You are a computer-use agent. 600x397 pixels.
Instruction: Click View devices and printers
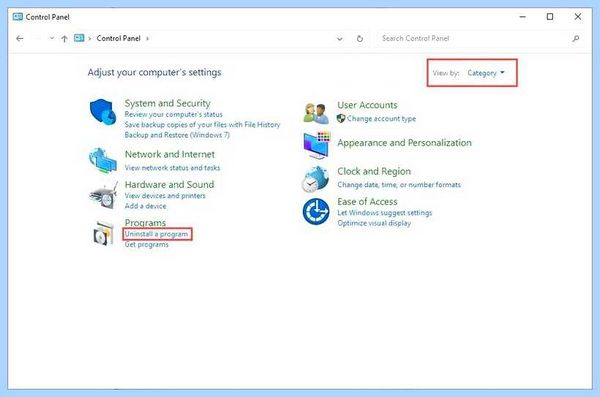pyautogui.click(x=165, y=196)
